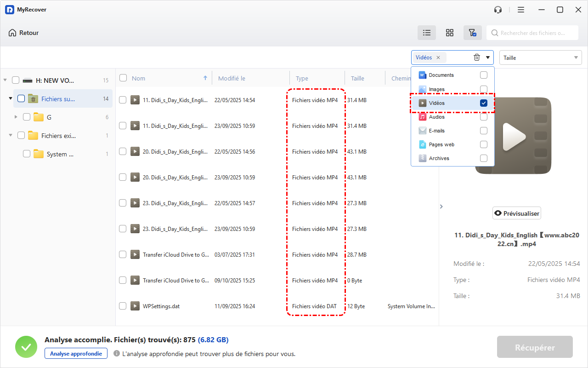Click the Retour home icon
Screen dimensions: 588x368
coord(12,33)
